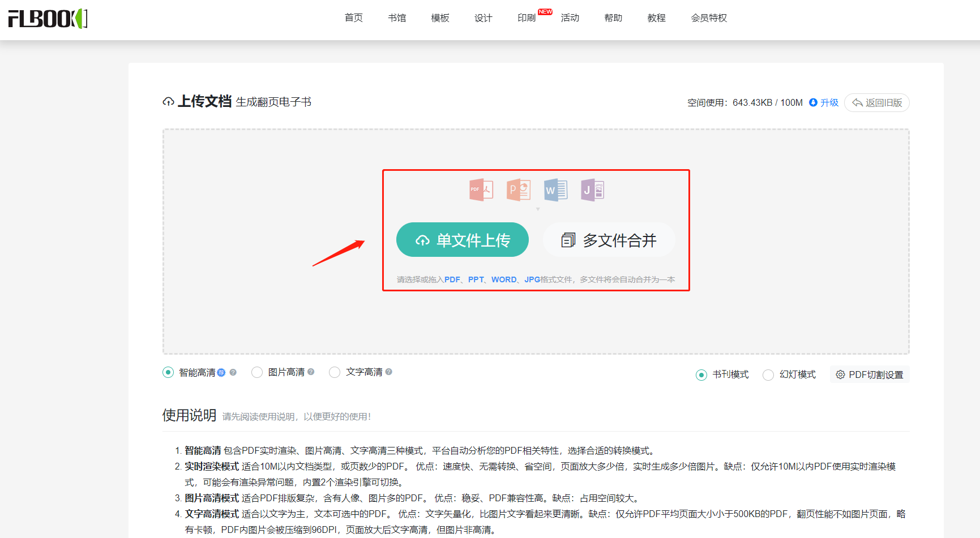Click the help icon next to 文字高清
This screenshot has height=538, width=980.
coord(389,372)
